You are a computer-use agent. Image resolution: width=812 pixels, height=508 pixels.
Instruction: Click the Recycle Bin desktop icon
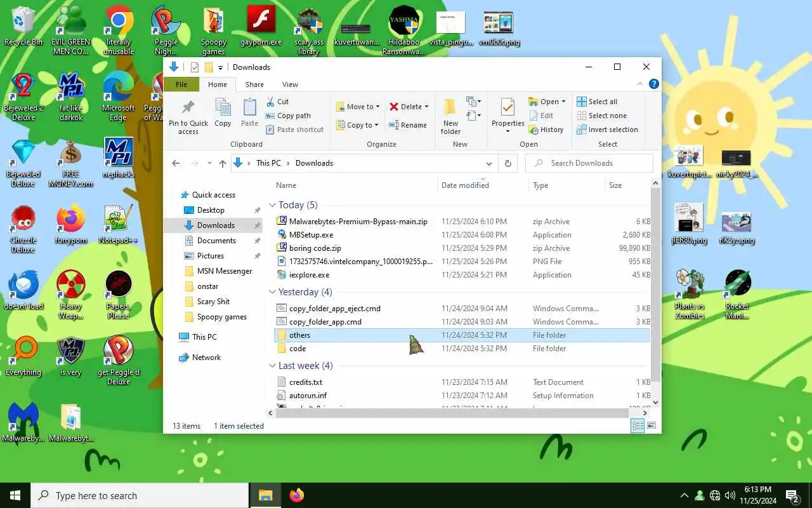tap(23, 26)
